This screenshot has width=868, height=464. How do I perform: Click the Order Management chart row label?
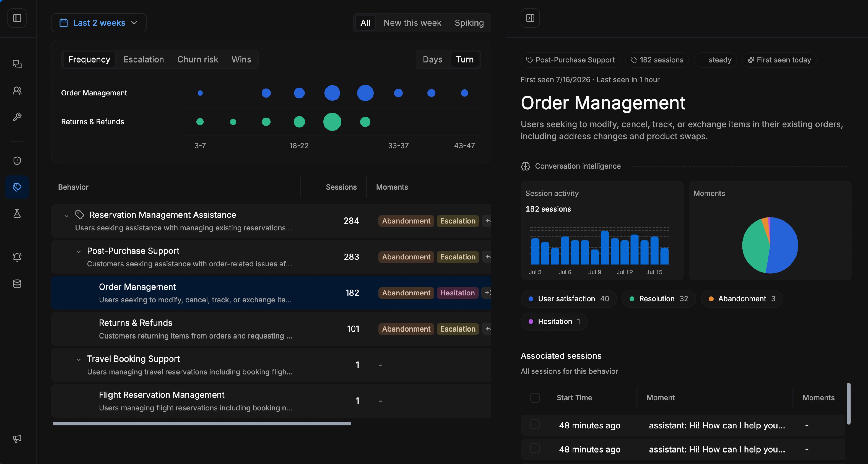click(x=94, y=93)
